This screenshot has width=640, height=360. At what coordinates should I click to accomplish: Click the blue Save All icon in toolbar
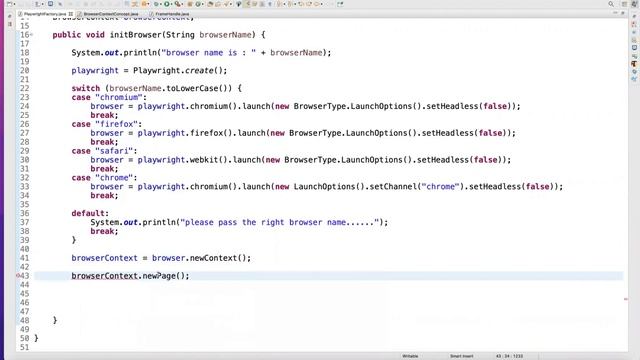click(x=50, y=4)
